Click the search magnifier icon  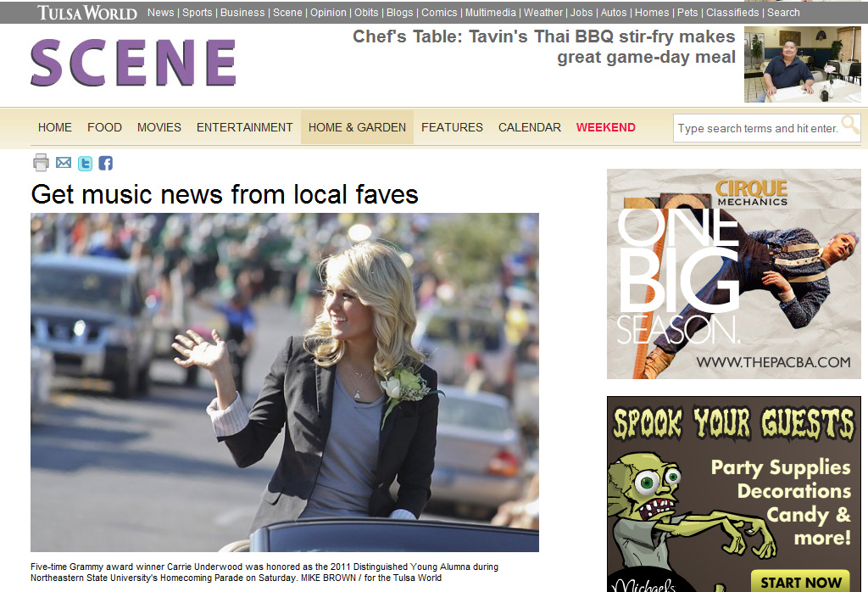(x=850, y=125)
